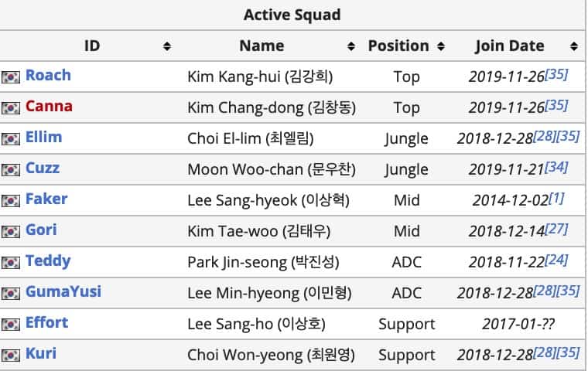
Task: Open the Teddy player page
Action: tap(48, 261)
